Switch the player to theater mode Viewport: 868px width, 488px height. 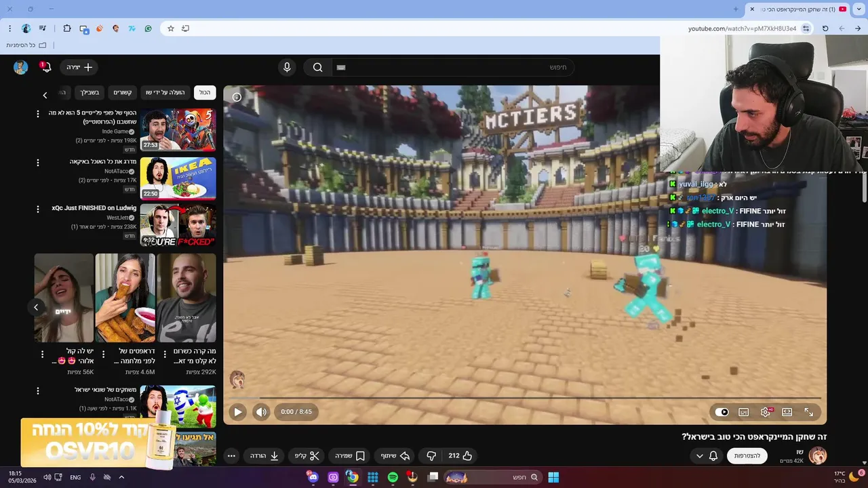pyautogui.click(x=787, y=412)
